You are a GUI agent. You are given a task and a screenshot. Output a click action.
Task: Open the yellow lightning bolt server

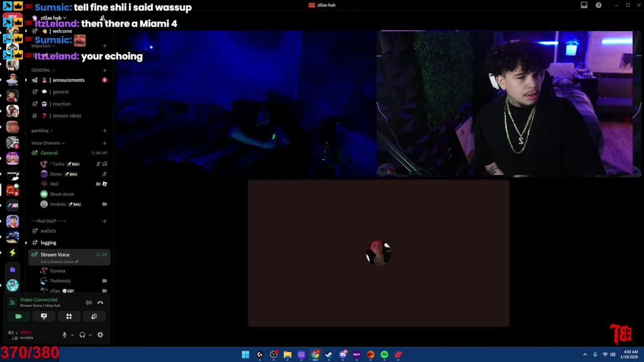click(x=13, y=253)
